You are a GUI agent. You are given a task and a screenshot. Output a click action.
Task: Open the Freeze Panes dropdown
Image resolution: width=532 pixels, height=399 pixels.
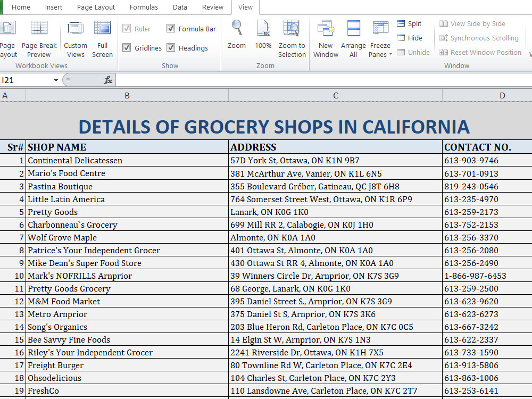coord(380,39)
